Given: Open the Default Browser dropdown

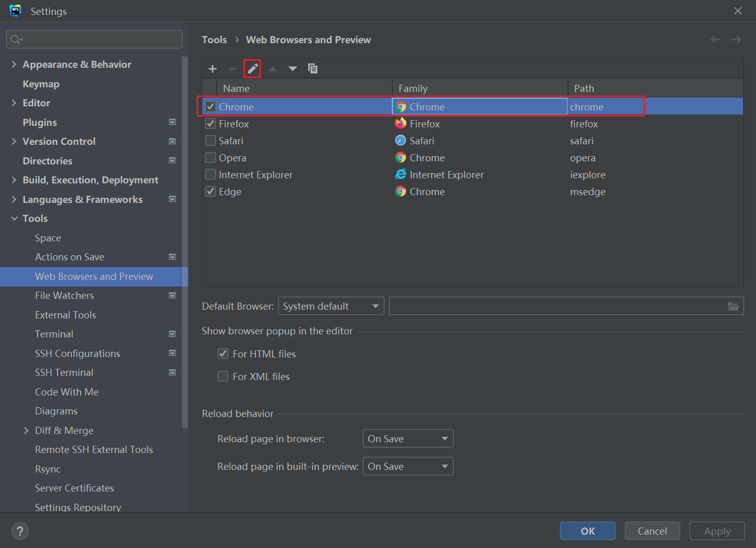Looking at the screenshot, I should pyautogui.click(x=331, y=306).
